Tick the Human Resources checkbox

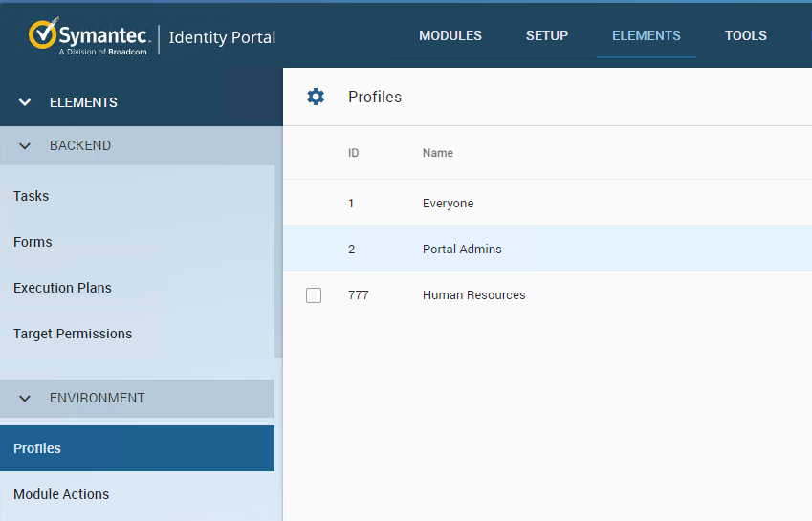point(314,295)
